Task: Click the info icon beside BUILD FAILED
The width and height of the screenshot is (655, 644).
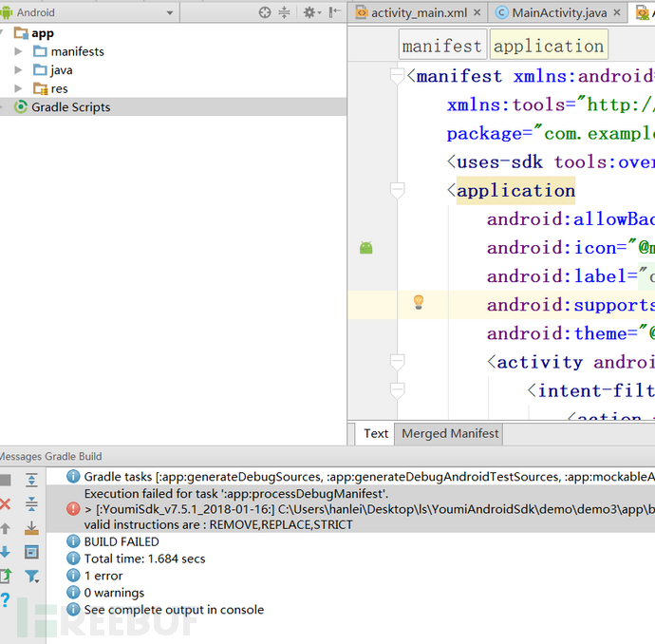Action: pyautogui.click(x=73, y=541)
